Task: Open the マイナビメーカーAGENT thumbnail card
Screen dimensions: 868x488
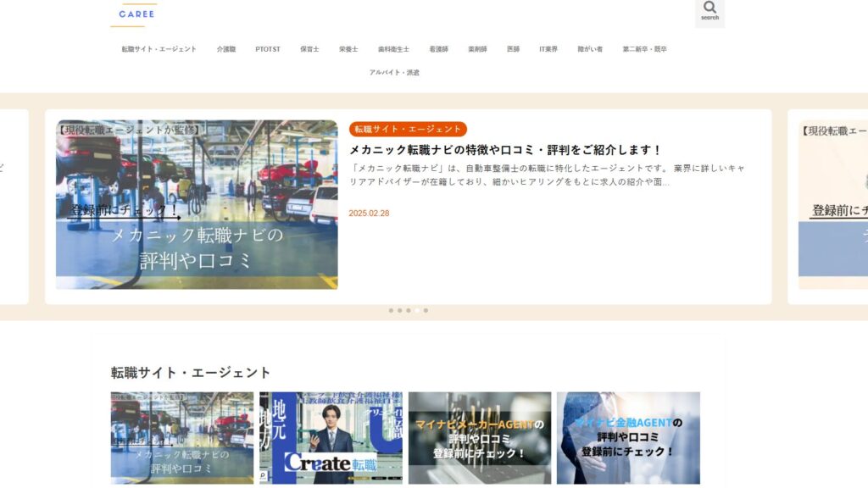Action: [480, 438]
